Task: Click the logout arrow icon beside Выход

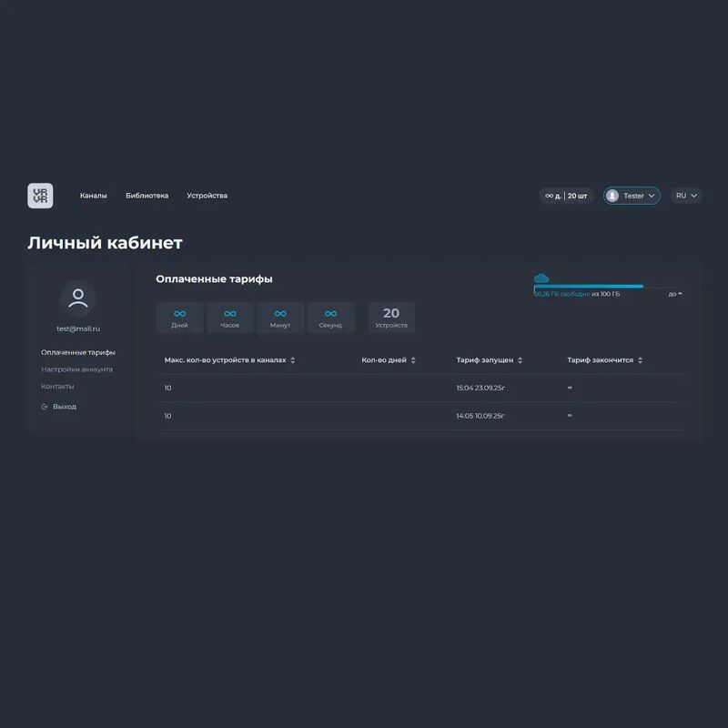Action: 45,407
